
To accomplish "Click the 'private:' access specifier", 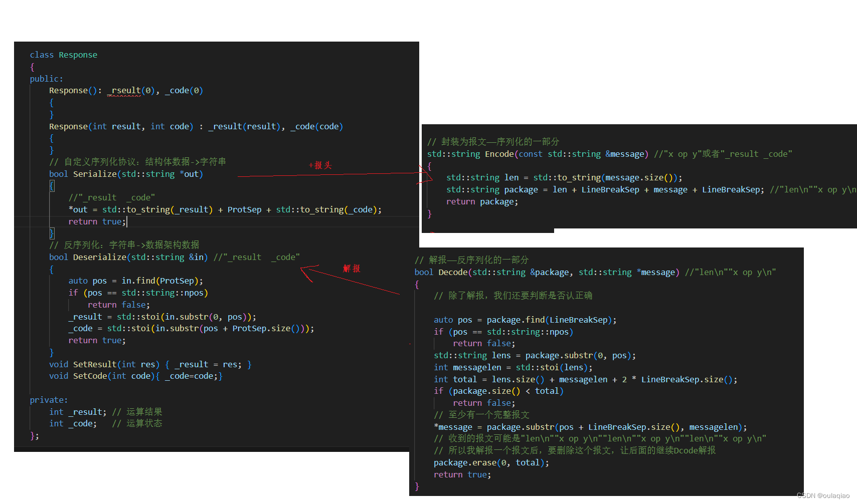I will pos(49,400).
